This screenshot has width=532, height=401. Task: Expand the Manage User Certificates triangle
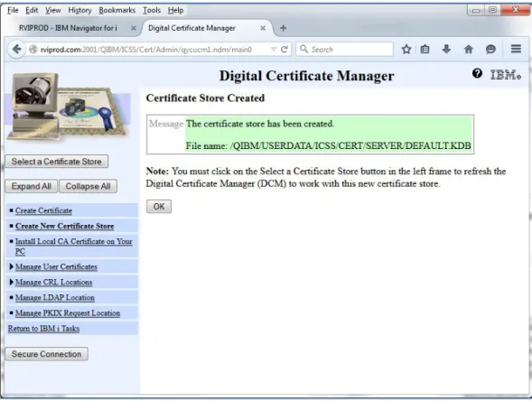[x=11, y=266]
